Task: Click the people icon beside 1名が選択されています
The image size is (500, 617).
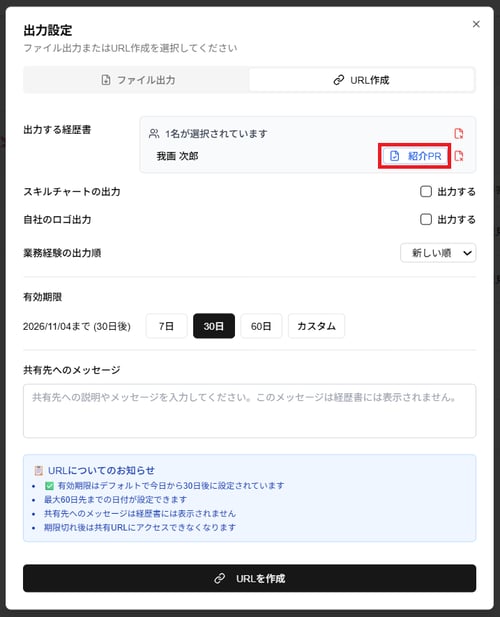Action: pos(154,134)
